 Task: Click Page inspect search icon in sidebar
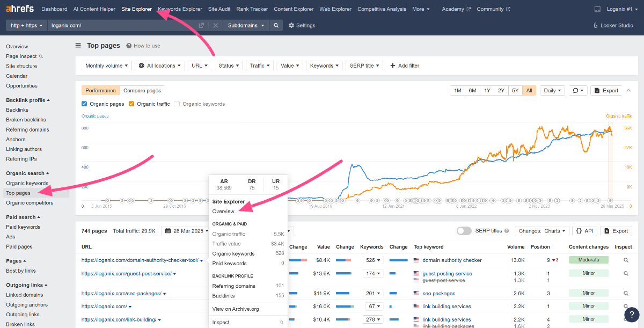41,56
